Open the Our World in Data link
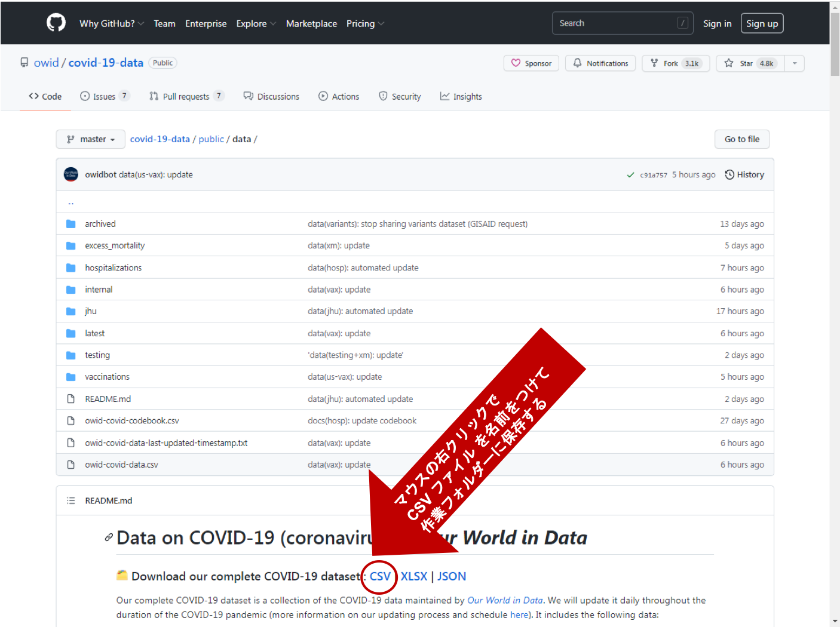The image size is (840, 627). pyautogui.click(x=505, y=600)
